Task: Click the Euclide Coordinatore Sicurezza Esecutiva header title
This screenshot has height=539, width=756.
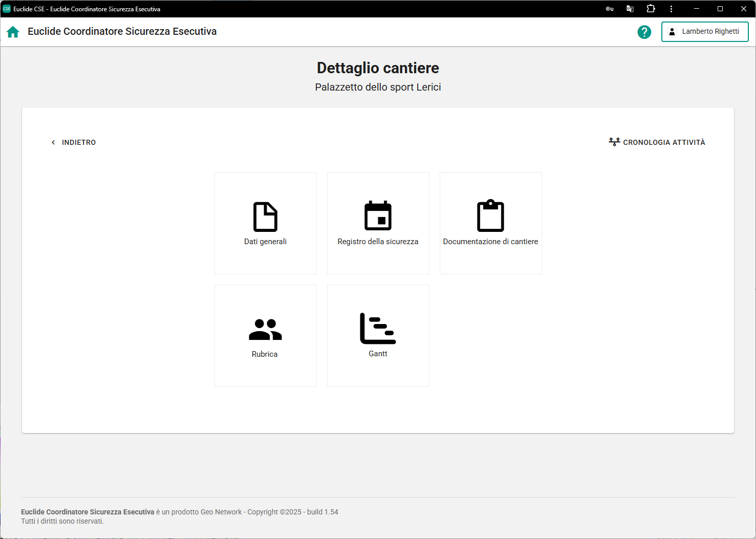Action: coord(122,32)
